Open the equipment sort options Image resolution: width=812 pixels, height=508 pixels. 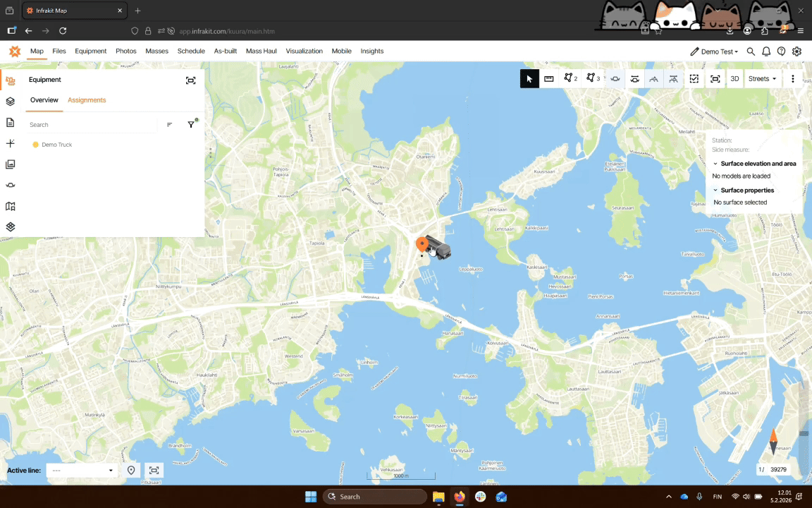169,124
